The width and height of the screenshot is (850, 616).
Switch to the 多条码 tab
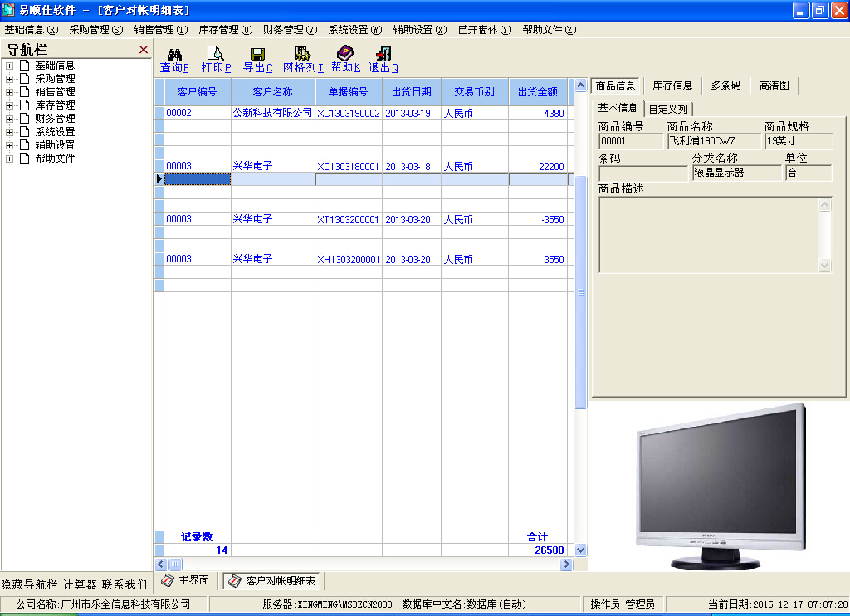tap(725, 86)
